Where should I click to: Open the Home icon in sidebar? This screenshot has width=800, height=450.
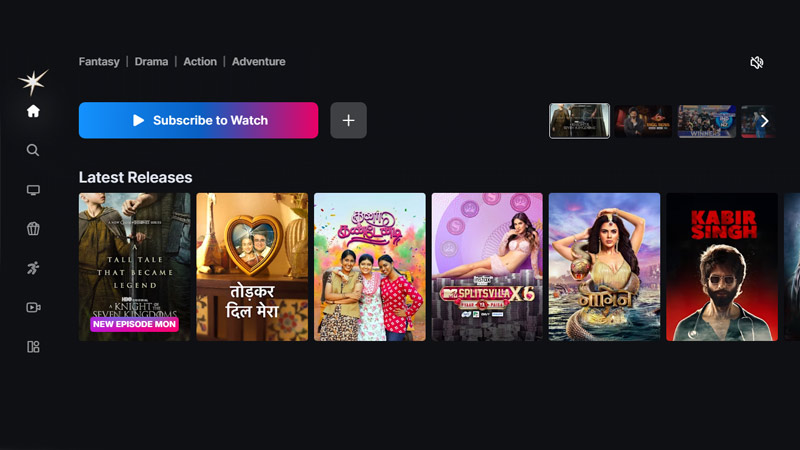click(x=33, y=111)
